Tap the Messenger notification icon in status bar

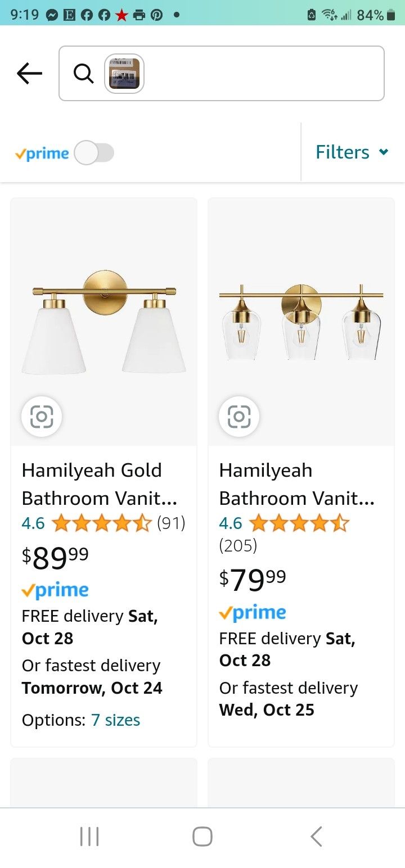point(52,15)
